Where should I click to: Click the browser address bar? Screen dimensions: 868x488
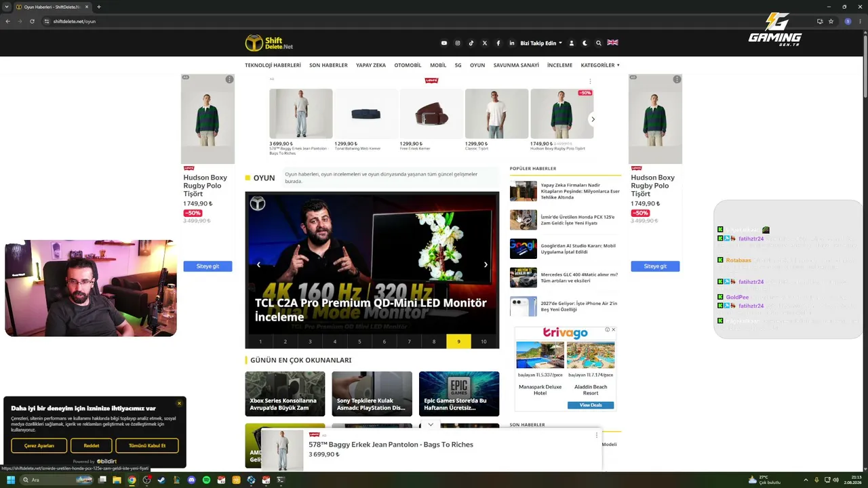[427, 21]
